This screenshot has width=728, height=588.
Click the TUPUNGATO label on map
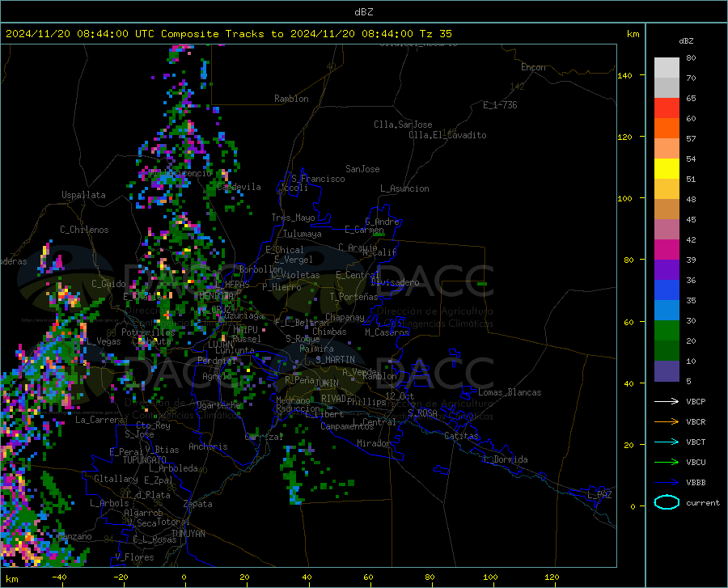[145, 460]
